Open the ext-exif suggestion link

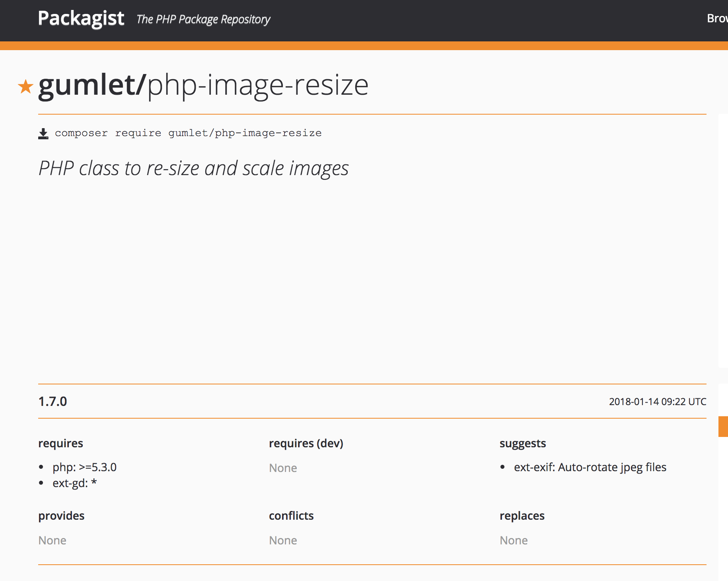[591, 467]
